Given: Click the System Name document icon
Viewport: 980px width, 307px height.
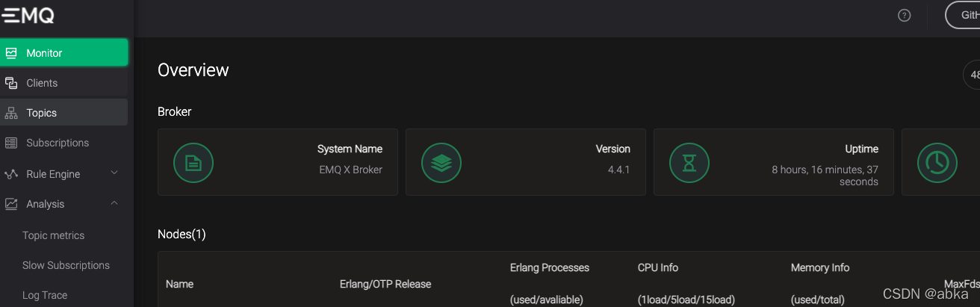Looking at the screenshot, I should coord(193,162).
